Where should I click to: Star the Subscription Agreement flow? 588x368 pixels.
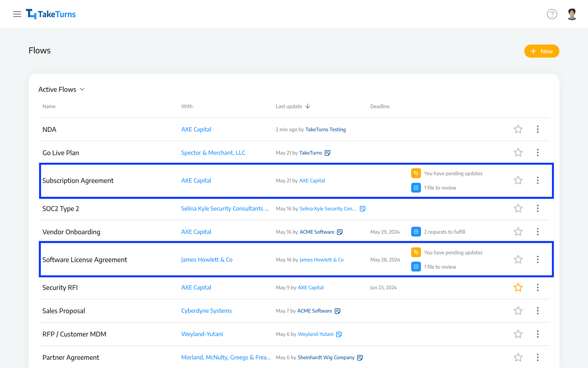(518, 180)
